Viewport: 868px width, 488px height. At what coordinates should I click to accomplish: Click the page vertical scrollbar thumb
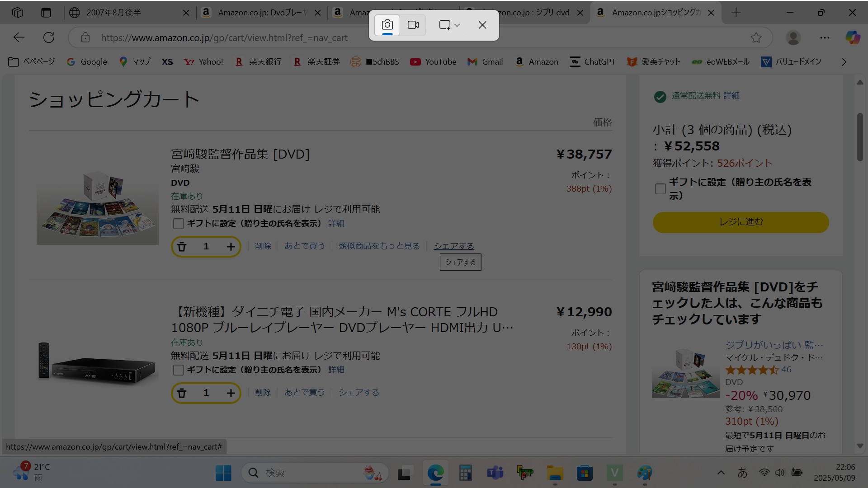(x=860, y=136)
